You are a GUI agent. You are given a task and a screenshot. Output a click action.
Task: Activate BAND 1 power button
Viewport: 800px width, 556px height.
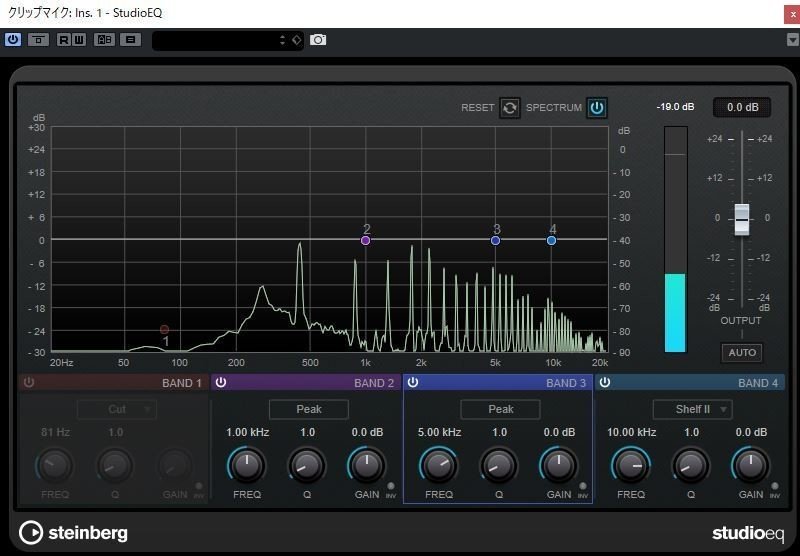coord(29,383)
